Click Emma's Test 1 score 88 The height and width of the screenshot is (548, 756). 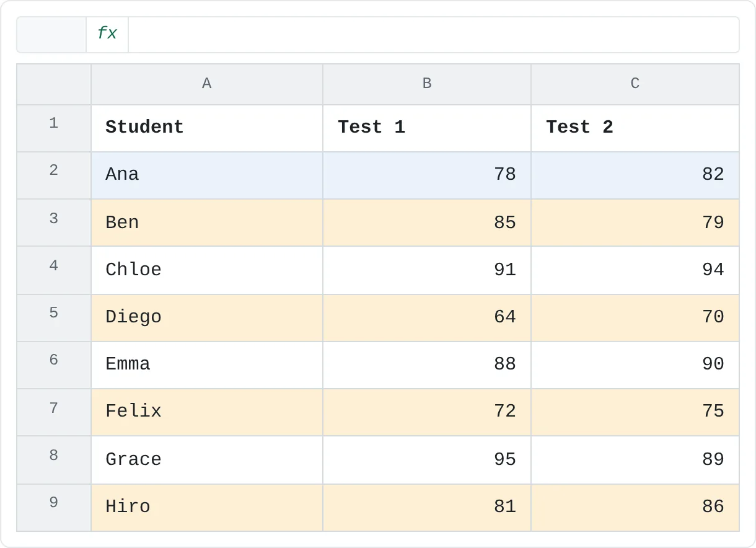pyautogui.click(x=427, y=365)
